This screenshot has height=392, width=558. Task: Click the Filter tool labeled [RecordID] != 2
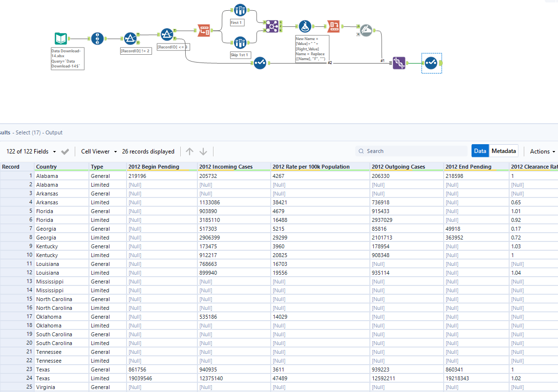tap(129, 37)
